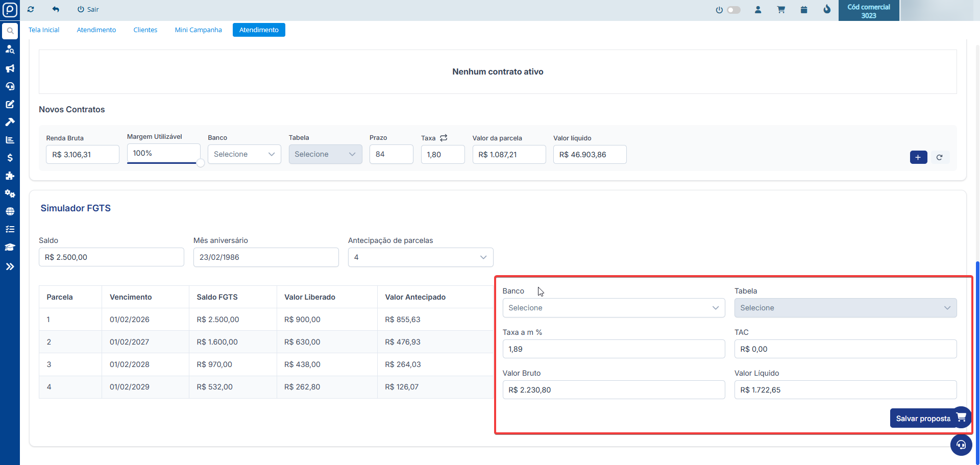Open Banco dropdown in Novos Contratos
The height and width of the screenshot is (465, 980).
(x=244, y=154)
